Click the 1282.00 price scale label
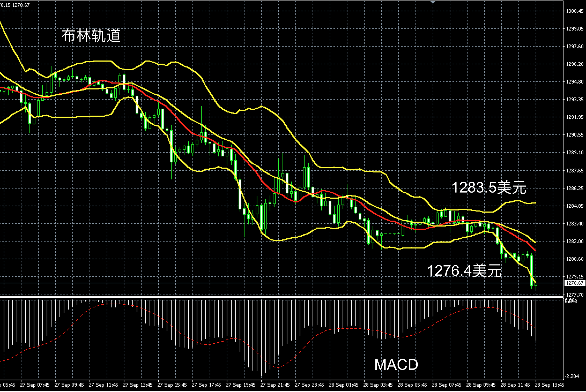The width and height of the screenshot is (586, 392). (x=574, y=241)
